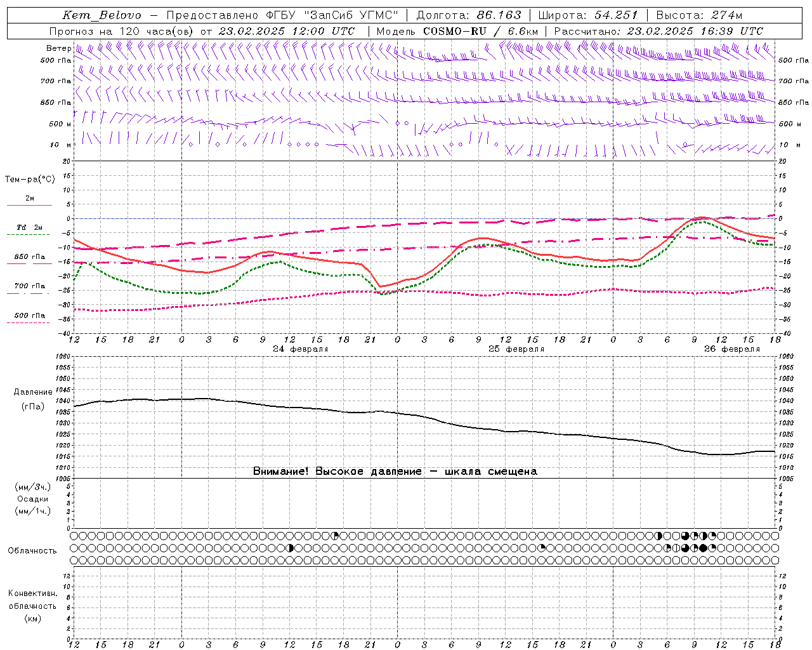Click the partly filled cloud circle on 24 февраля top row
The image size is (812, 650).
336,536
